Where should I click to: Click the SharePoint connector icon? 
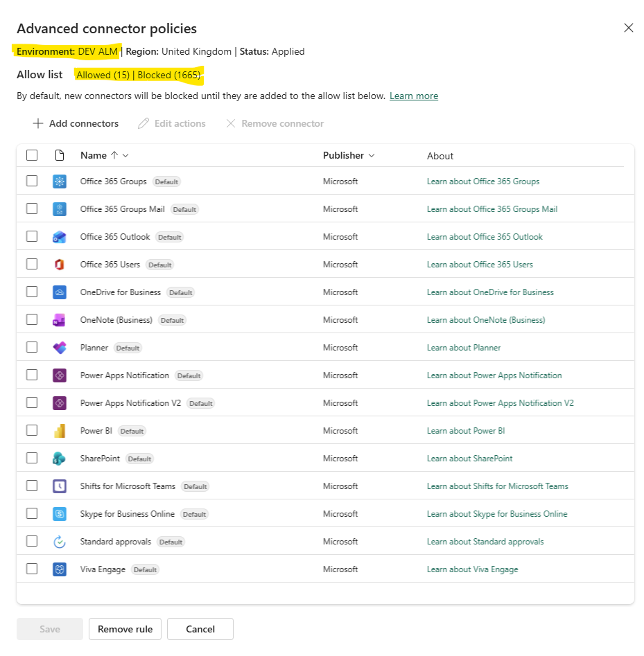[60, 459]
